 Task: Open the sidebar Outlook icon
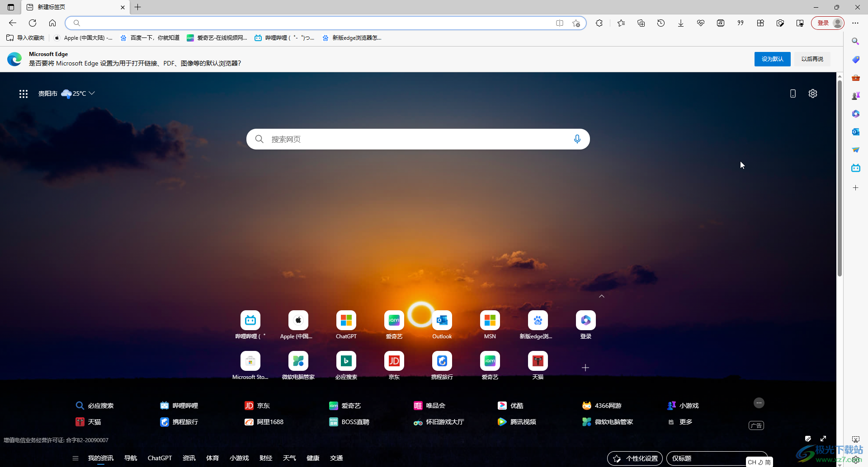tap(855, 132)
